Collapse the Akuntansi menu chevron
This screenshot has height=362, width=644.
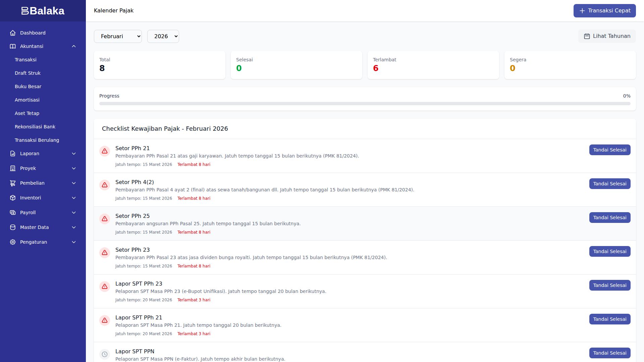pyautogui.click(x=74, y=46)
